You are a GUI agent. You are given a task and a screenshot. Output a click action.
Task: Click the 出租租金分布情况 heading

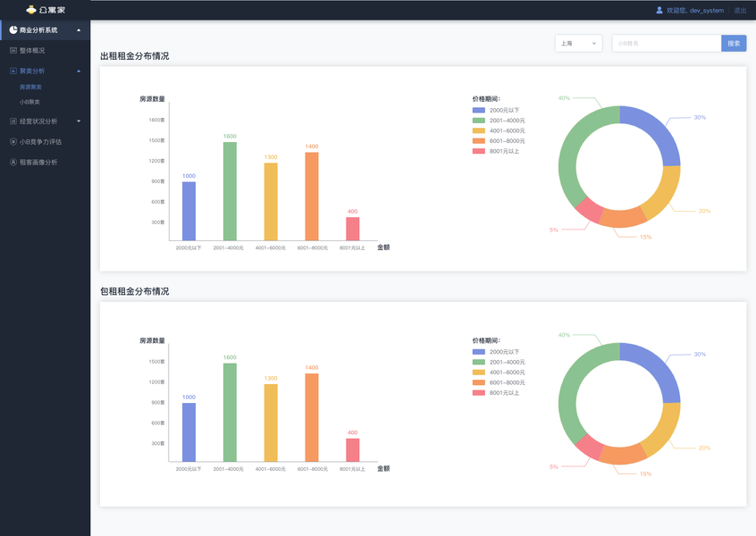pos(135,56)
